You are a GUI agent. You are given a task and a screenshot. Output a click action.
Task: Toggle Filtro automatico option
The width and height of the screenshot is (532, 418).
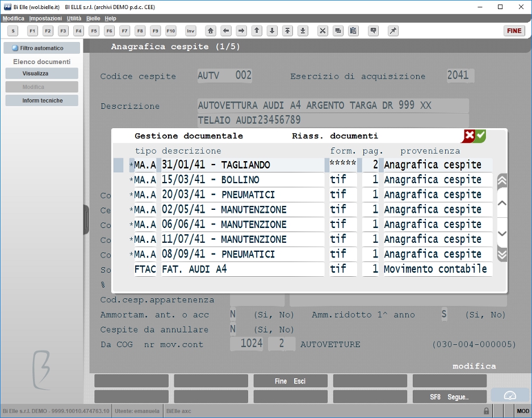pyautogui.click(x=42, y=48)
